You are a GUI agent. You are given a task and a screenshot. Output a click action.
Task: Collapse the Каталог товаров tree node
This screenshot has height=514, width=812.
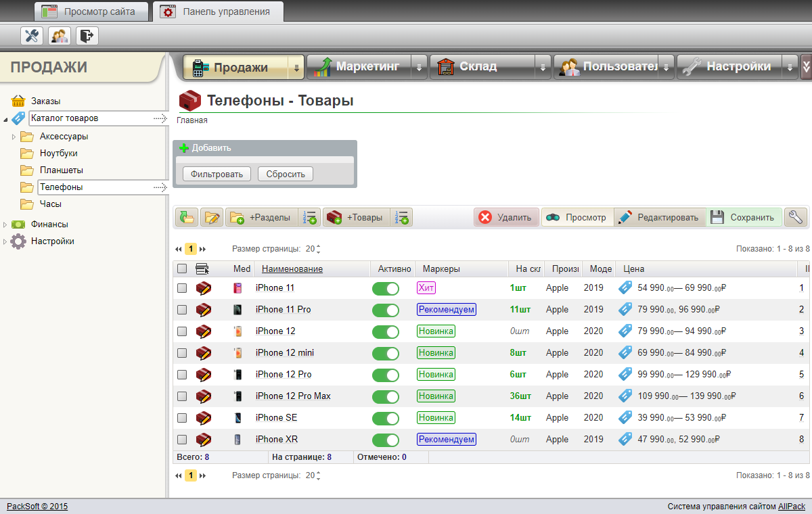pos(5,118)
